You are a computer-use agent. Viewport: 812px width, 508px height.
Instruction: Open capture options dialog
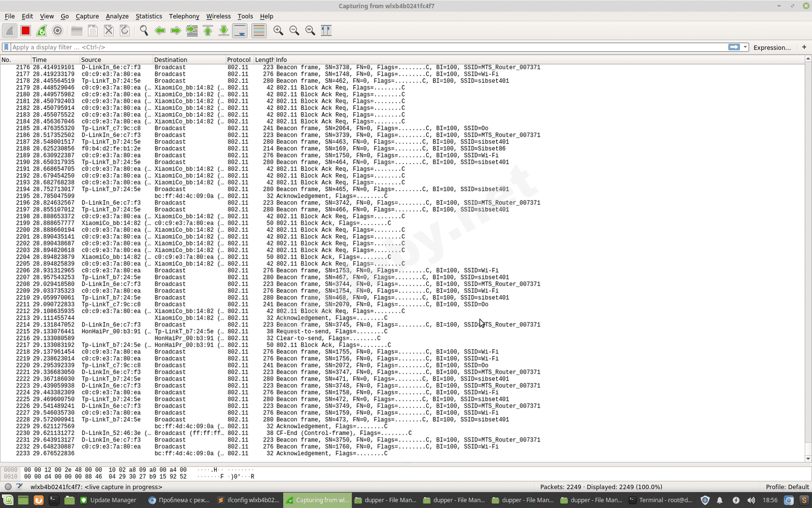pyautogui.click(x=58, y=30)
